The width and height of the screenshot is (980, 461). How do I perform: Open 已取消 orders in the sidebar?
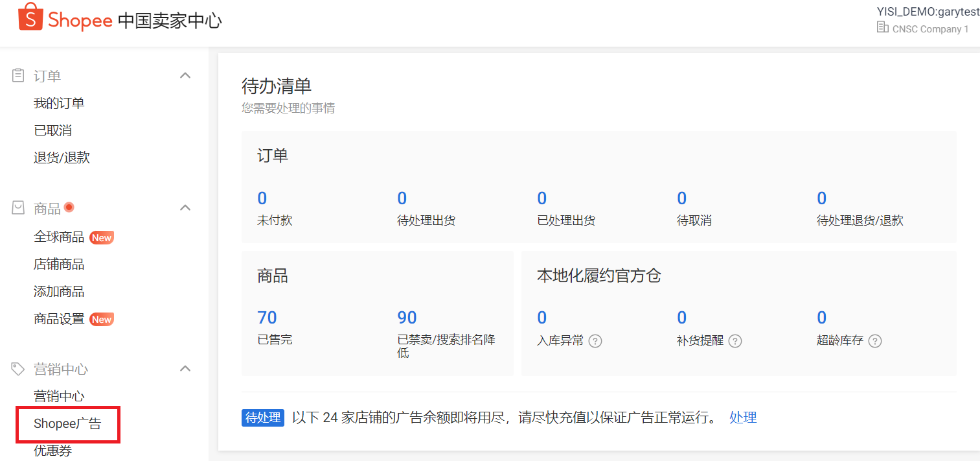pyautogui.click(x=52, y=130)
